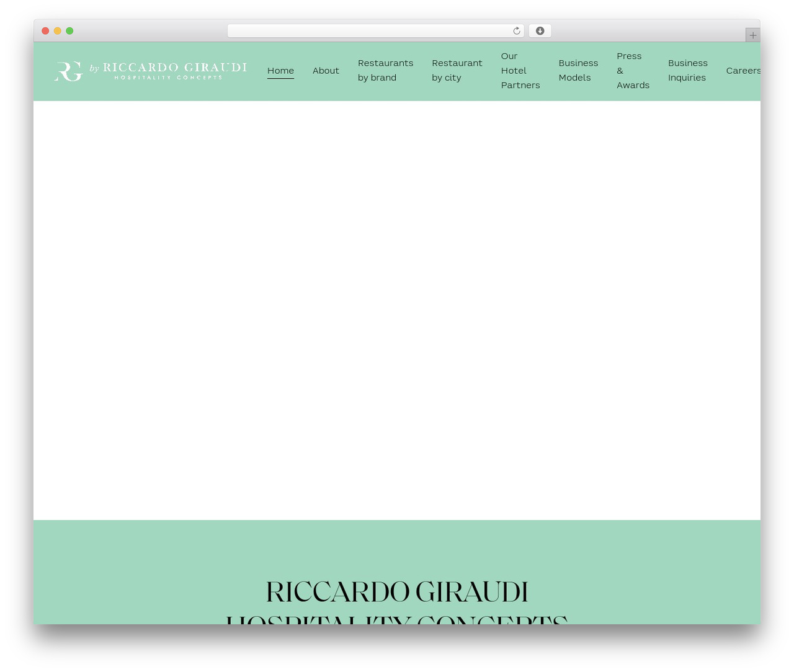Add a new browser tab
Screen dimensions: 794x672
pyautogui.click(x=752, y=35)
